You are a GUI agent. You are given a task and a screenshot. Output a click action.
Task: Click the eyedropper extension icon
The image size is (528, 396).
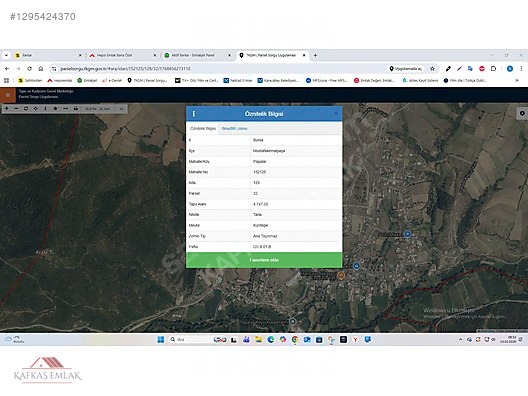448,69
